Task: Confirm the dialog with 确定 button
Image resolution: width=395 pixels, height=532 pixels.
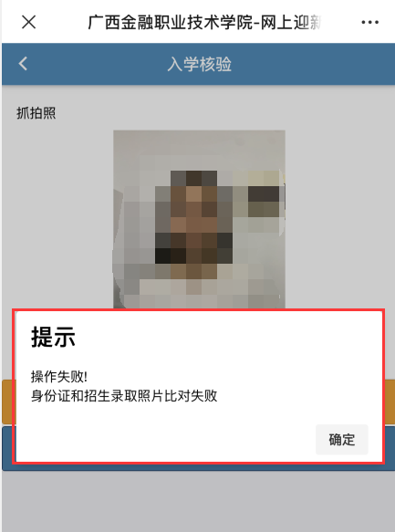Action: (342, 439)
